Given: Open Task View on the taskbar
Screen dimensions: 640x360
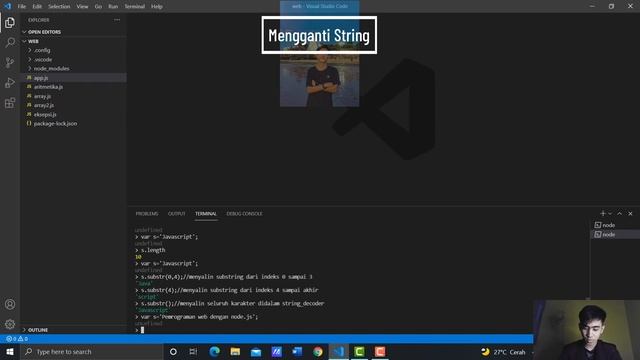Looking at the screenshot, I should [193, 351].
